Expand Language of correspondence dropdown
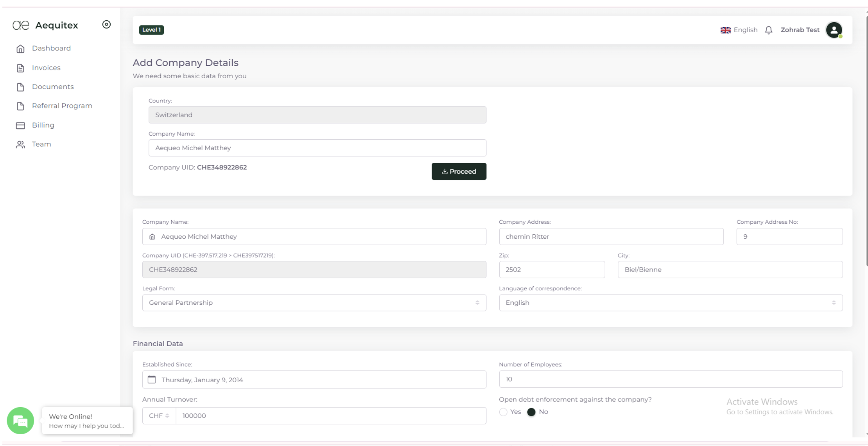The width and height of the screenshot is (868, 446). click(x=671, y=303)
